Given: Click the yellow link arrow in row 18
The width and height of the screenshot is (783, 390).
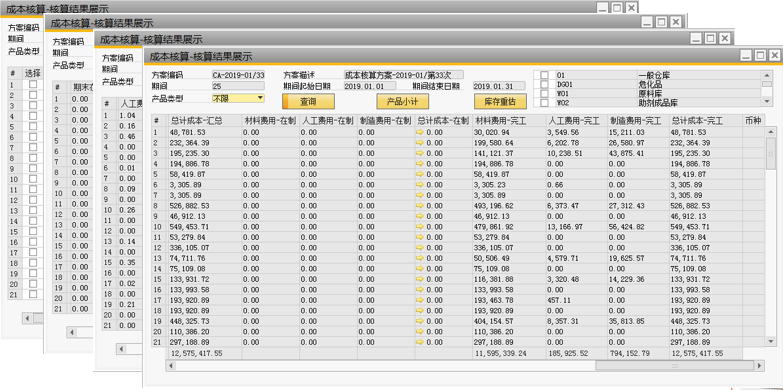Looking at the screenshot, I should 419,311.
